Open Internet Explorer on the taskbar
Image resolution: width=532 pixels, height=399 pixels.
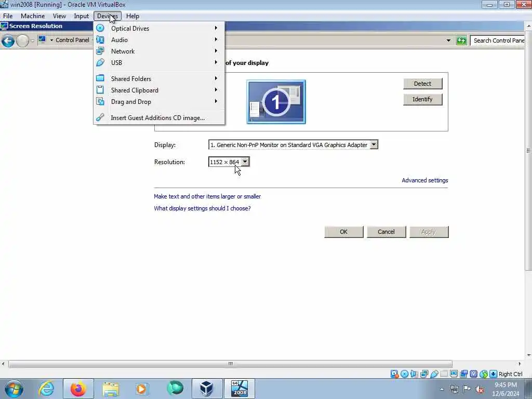[x=46, y=389]
